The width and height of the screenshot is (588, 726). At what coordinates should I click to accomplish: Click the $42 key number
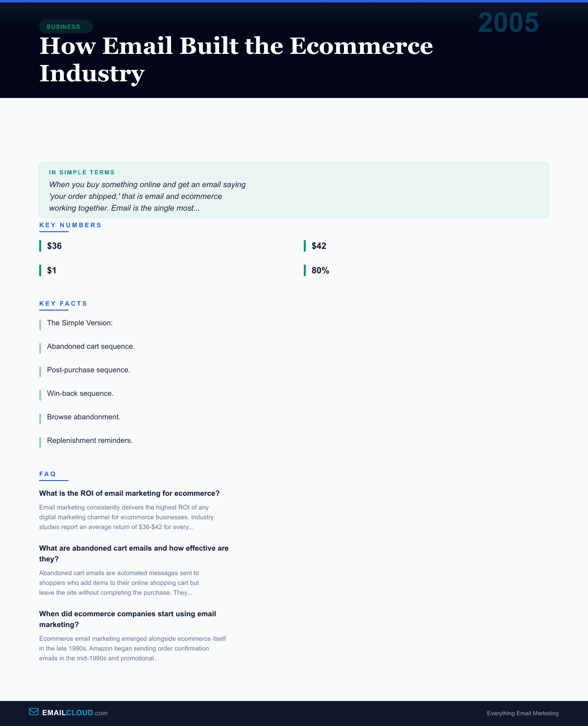319,246
